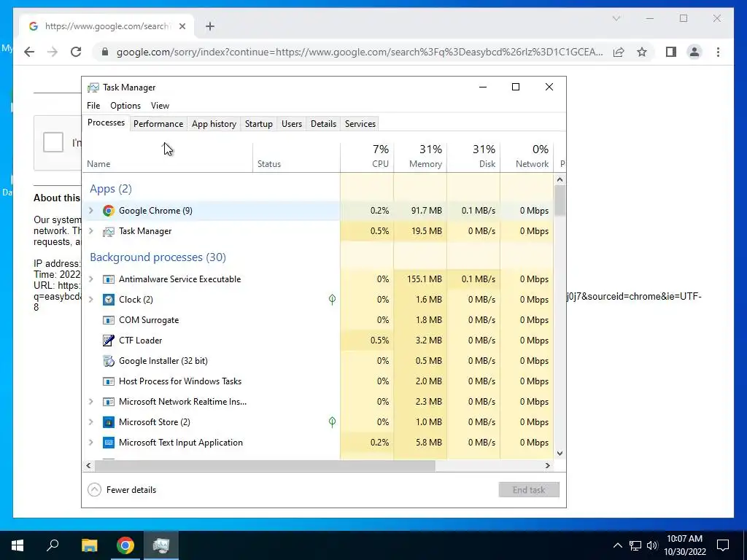Bookmark this page with the star icon
Viewport: 747px width, 560px height.
point(642,52)
